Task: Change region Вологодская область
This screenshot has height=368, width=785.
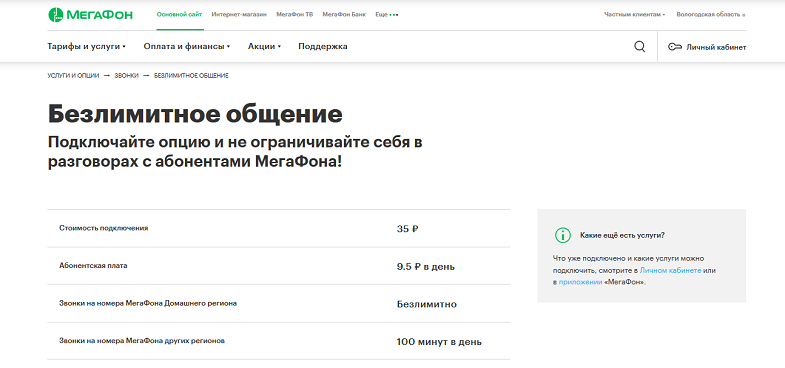Action: [710, 15]
